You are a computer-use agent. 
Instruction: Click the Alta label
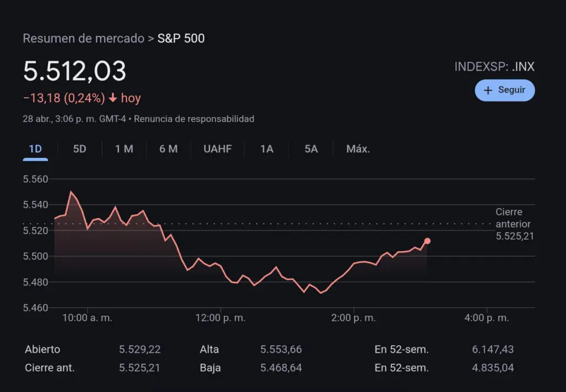[x=209, y=349]
